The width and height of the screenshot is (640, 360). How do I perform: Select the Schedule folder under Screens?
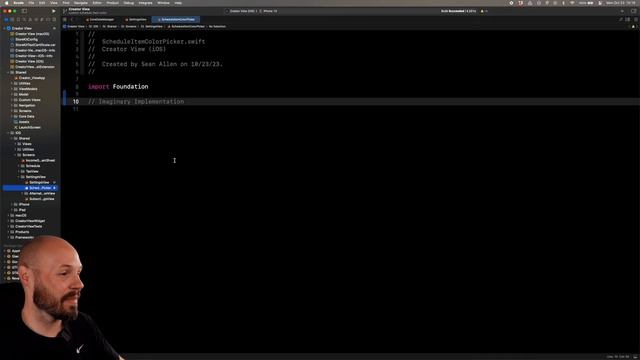coord(31,166)
